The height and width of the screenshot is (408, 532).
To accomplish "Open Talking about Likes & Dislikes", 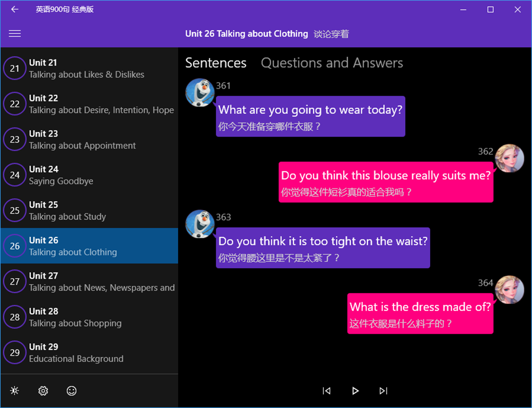I will [89, 68].
